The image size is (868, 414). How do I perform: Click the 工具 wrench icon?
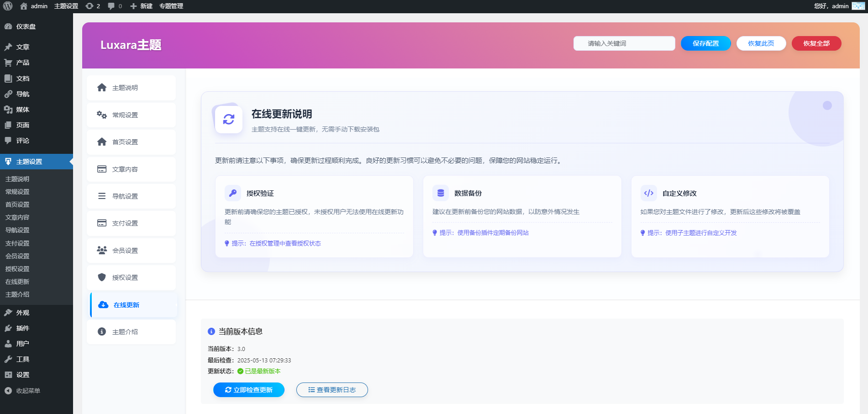pos(8,359)
